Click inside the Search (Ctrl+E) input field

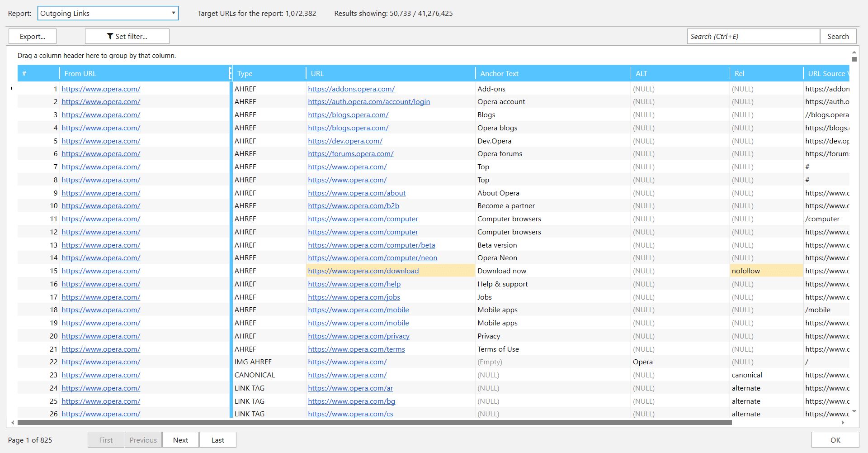tap(753, 36)
